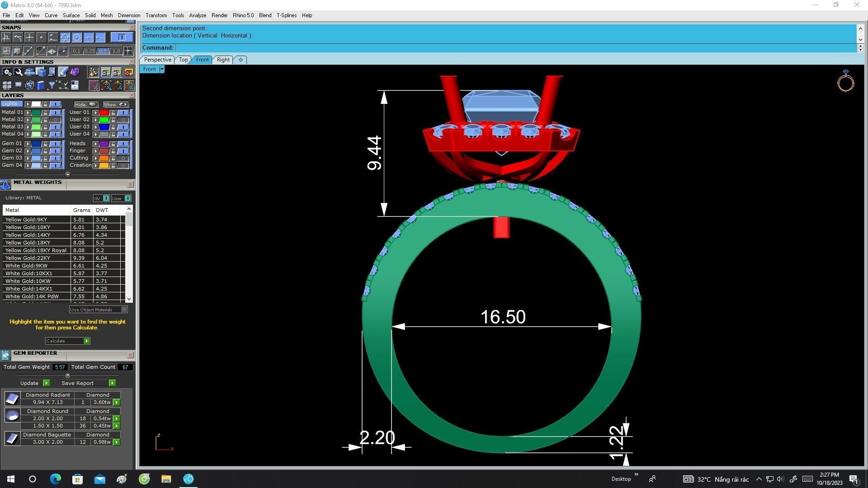The width and height of the screenshot is (868, 488).
Task: Select the bounding box cube icon in INFO & SETTINGS
Action: [30, 85]
